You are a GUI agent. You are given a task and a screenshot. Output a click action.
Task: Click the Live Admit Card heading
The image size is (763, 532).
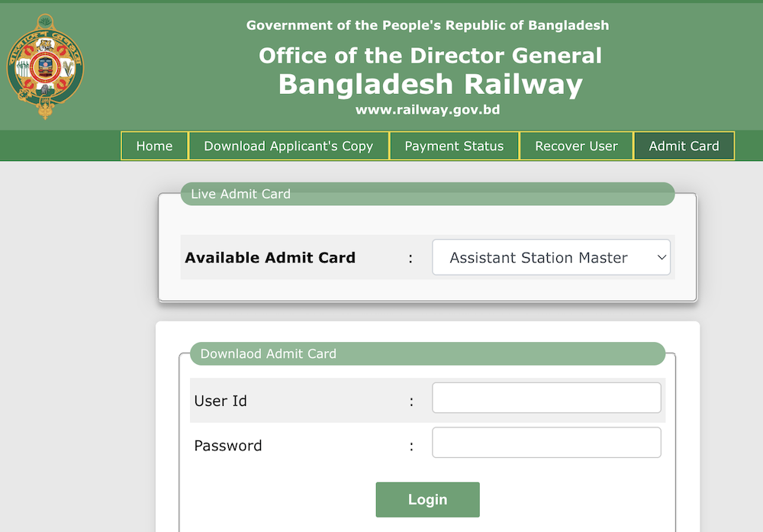[240, 194]
